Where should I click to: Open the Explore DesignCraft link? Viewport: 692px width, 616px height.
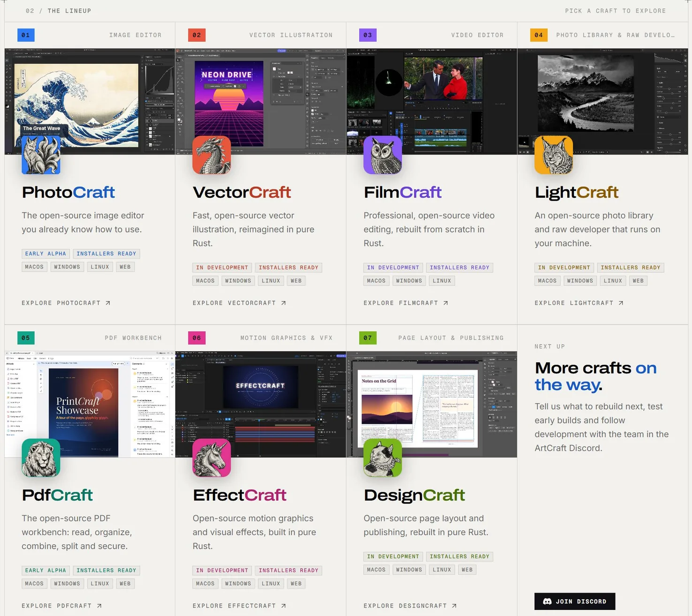[410, 606]
